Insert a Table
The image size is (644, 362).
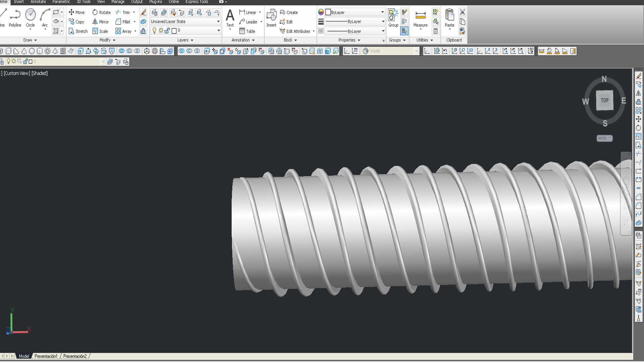point(247,31)
